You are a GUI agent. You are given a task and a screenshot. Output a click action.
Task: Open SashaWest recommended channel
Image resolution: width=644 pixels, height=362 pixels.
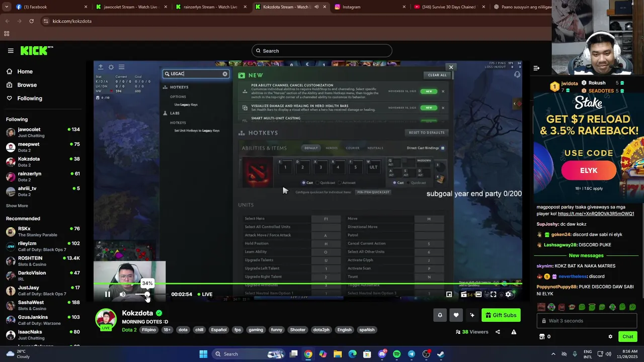43,305
